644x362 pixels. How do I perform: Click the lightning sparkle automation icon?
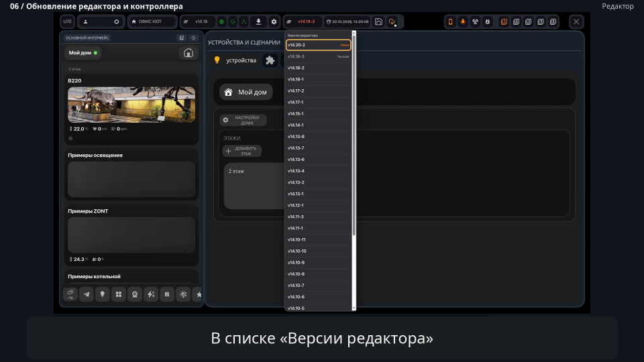(x=151, y=294)
